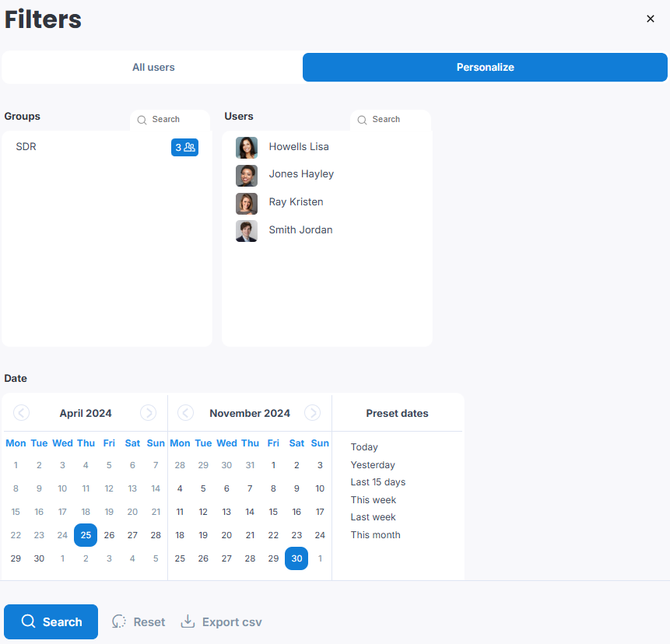Pick November 9 in the calendar

click(296, 488)
